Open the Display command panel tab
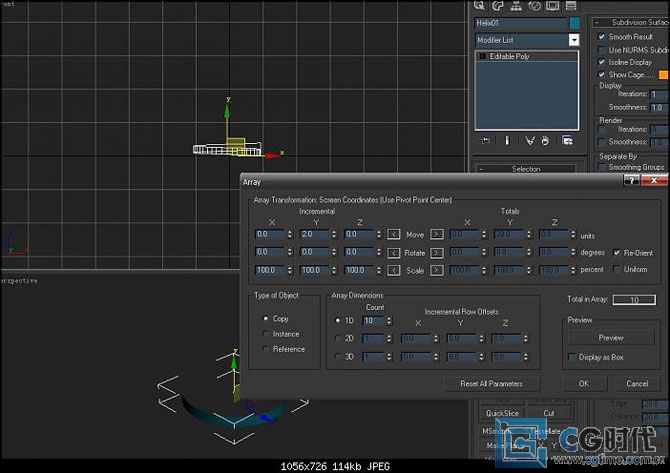670x473 pixels. click(x=553, y=5)
